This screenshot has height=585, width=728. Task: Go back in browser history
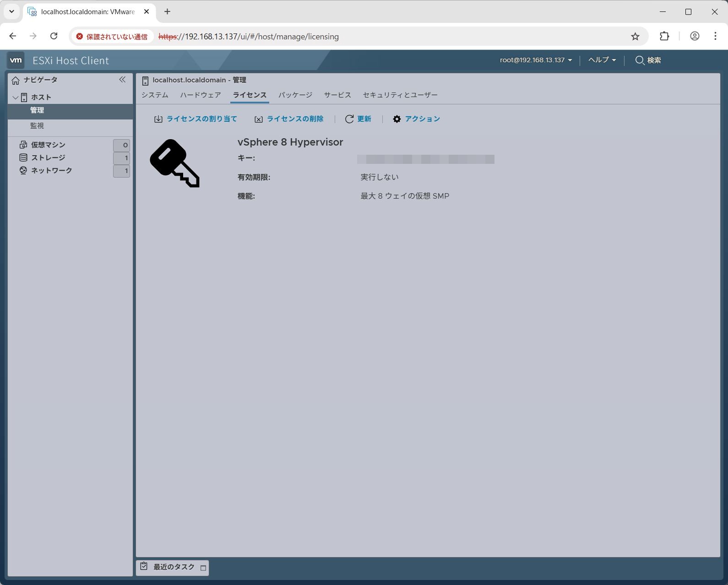(x=13, y=36)
